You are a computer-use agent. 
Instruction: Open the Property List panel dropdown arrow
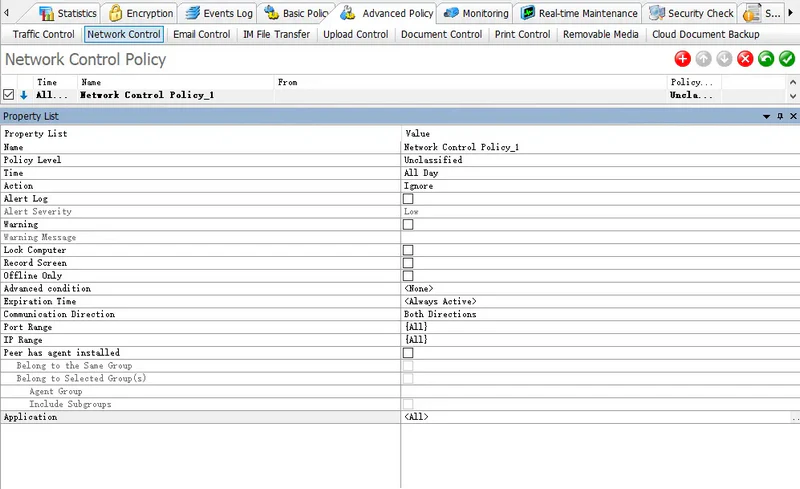coord(766,117)
